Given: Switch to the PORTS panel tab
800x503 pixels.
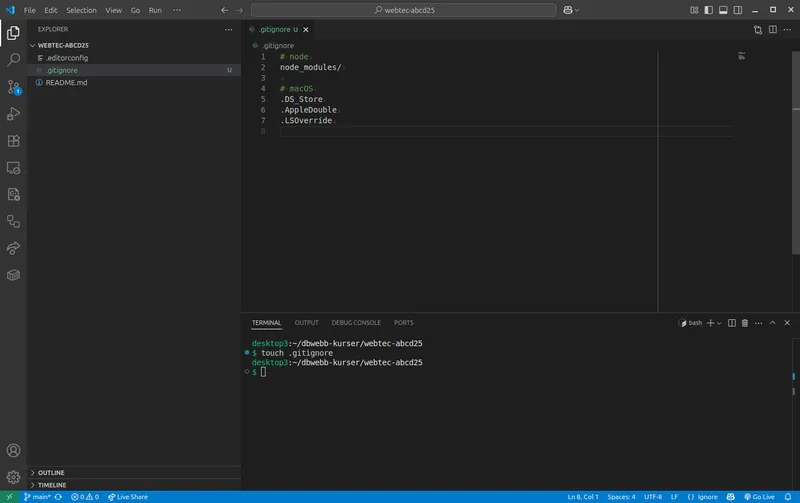Looking at the screenshot, I should click(404, 323).
